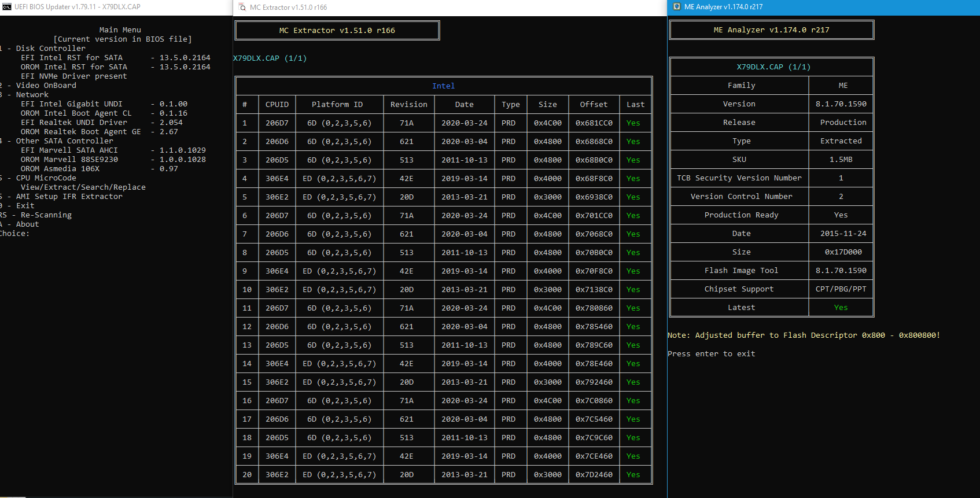The image size is (980, 498).
Task: Click 'EFI Marvell SATA AHCI' line
Action: coord(113,150)
